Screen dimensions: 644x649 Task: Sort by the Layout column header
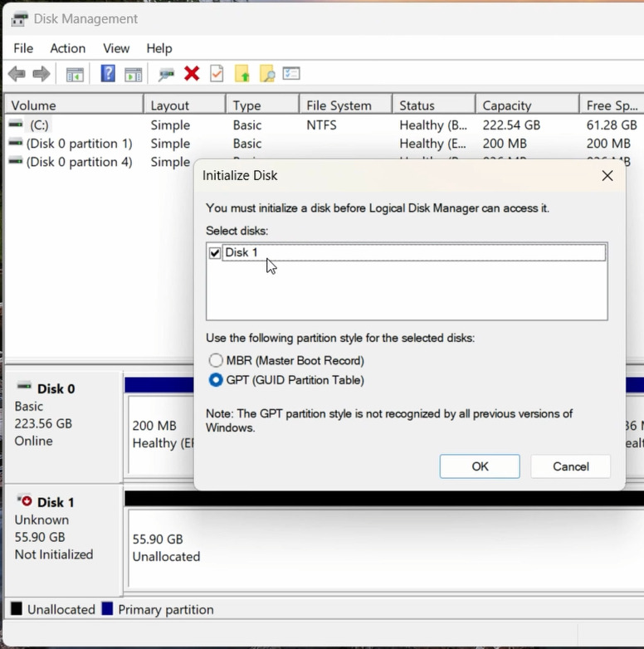pyautogui.click(x=185, y=105)
